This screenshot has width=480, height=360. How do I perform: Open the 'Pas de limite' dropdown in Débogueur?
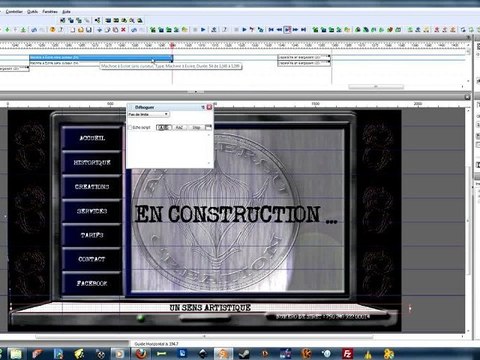pos(148,114)
